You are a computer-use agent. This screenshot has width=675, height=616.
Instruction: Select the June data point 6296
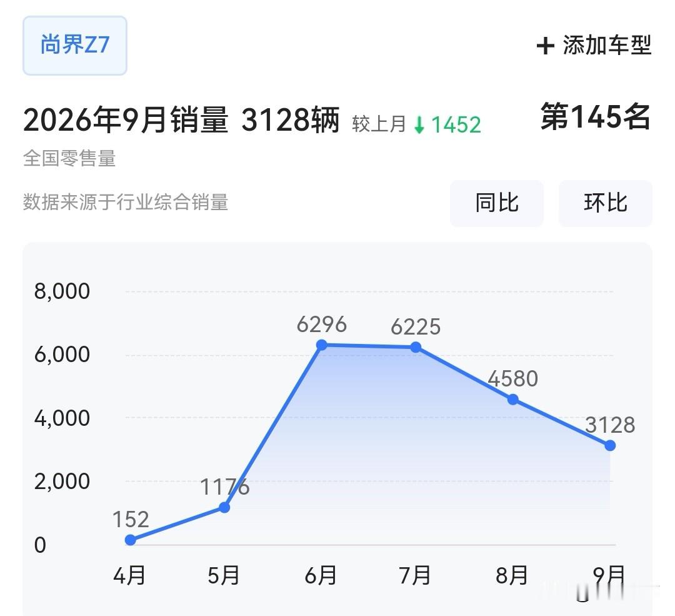pos(322,345)
